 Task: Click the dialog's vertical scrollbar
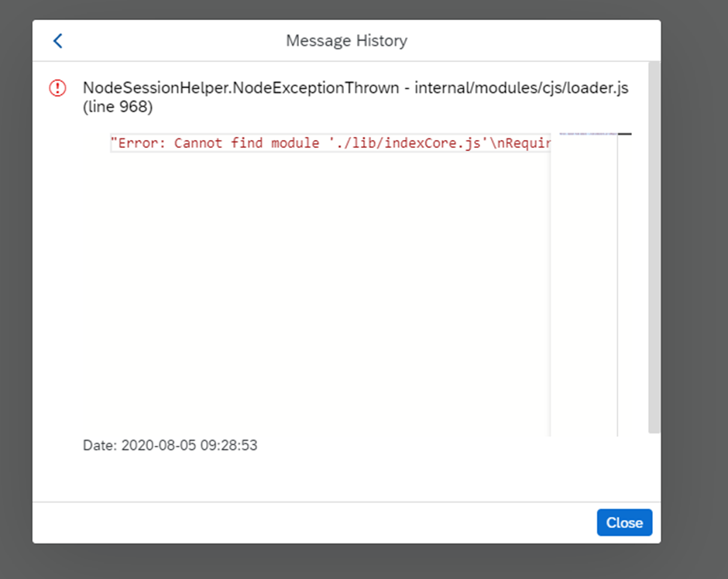(654, 247)
